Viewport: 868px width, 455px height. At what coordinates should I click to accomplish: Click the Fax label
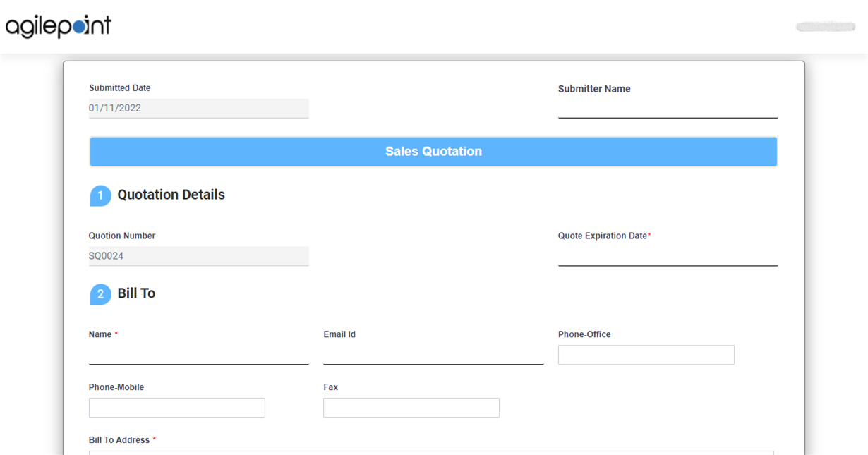(331, 387)
